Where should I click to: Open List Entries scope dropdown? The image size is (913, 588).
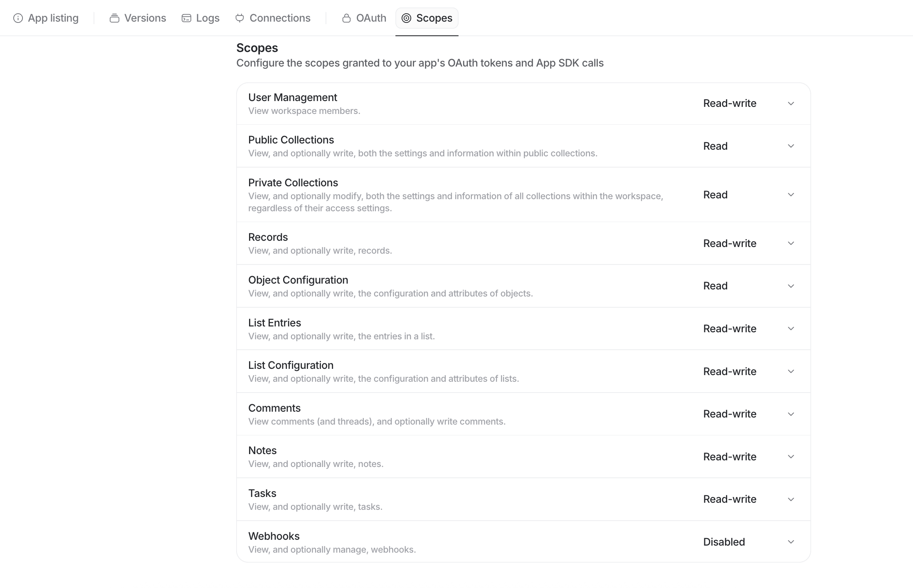tap(749, 329)
